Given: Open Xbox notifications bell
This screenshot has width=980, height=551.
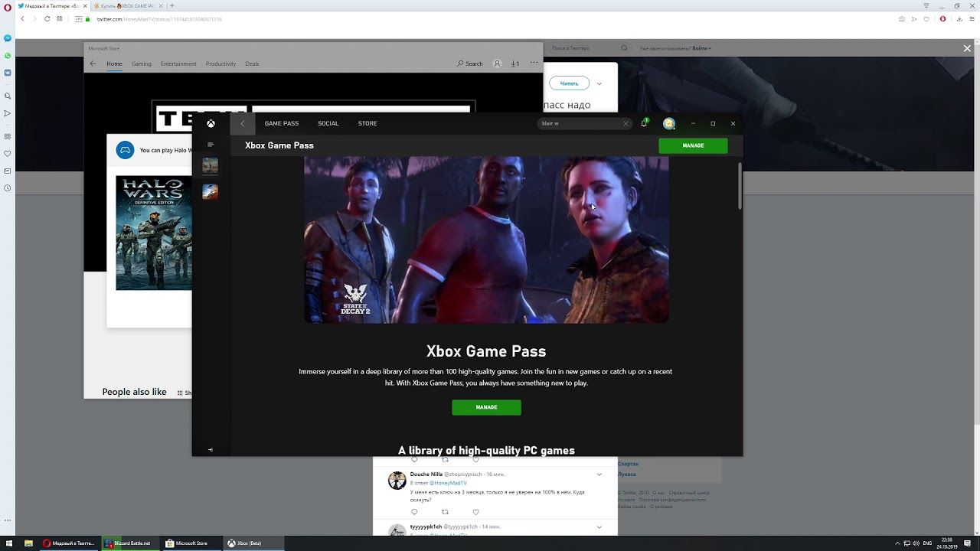Looking at the screenshot, I should coord(644,123).
